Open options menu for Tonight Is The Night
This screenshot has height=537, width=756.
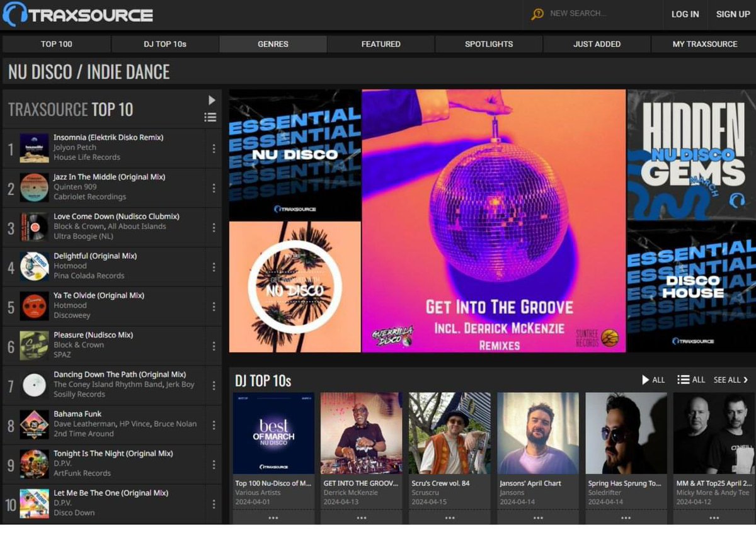pos(214,465)
